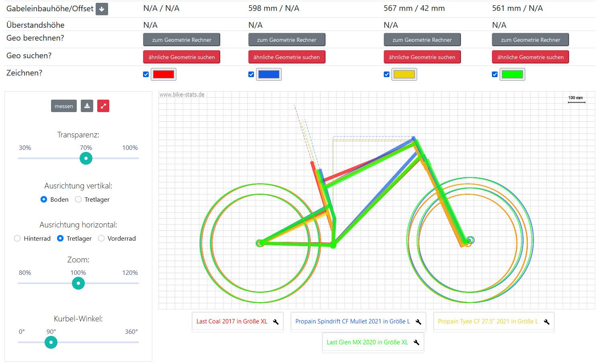The height and width of the screenshot is (364, 596).
Task: Click first 'zum Geometrie Rechner' button
Action: coord(182,40)
